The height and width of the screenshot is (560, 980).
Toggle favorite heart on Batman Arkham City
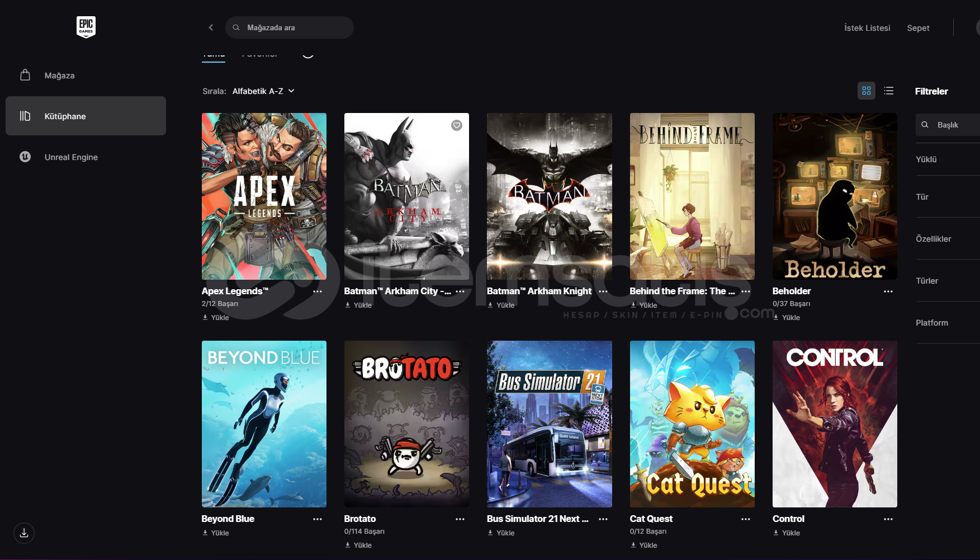tap(457, 125)
